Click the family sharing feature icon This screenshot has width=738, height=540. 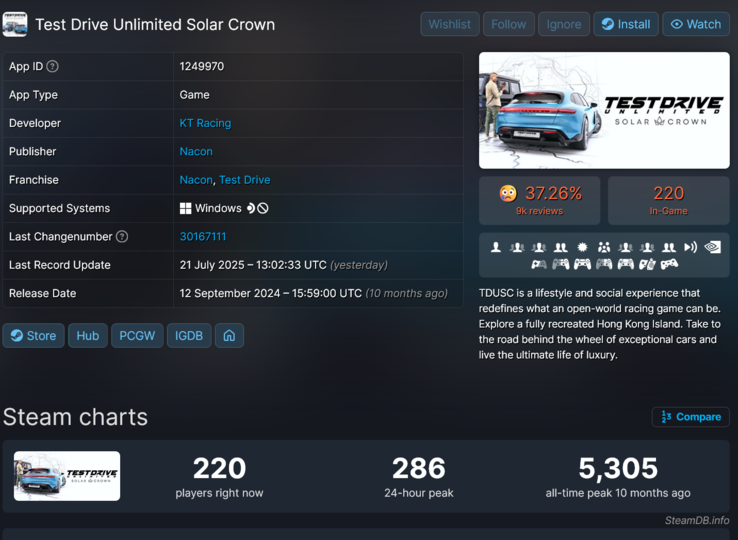coord(604,247)
